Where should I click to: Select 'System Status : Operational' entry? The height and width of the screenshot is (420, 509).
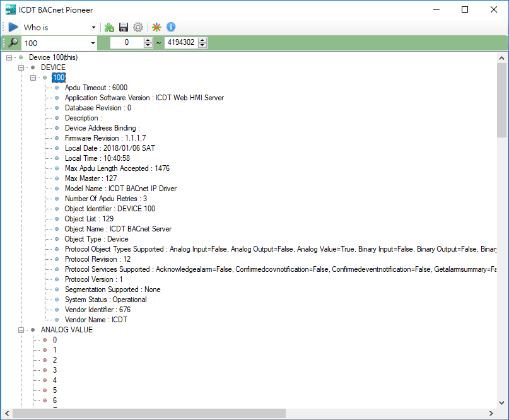(x=105, y=300)
